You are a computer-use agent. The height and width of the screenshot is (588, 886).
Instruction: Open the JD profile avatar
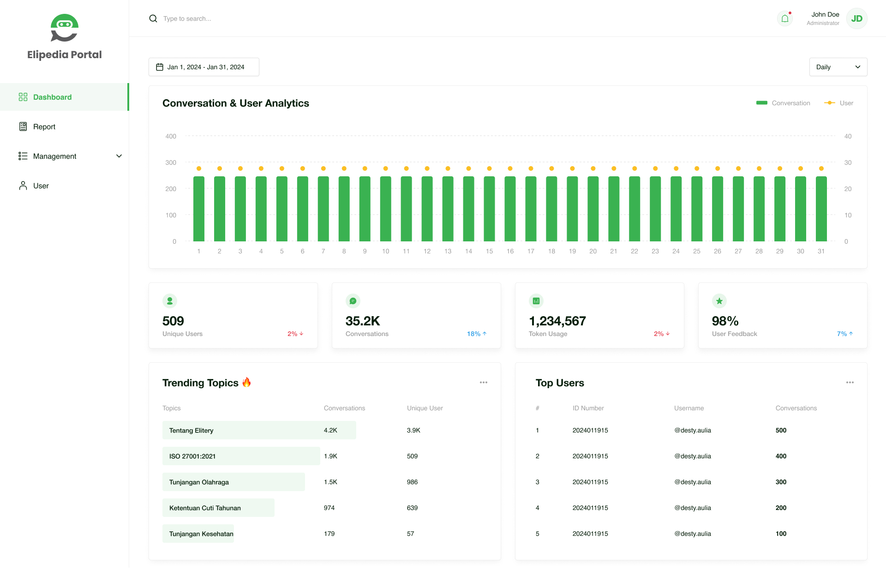pyautogui.click(x=857, y=18)
